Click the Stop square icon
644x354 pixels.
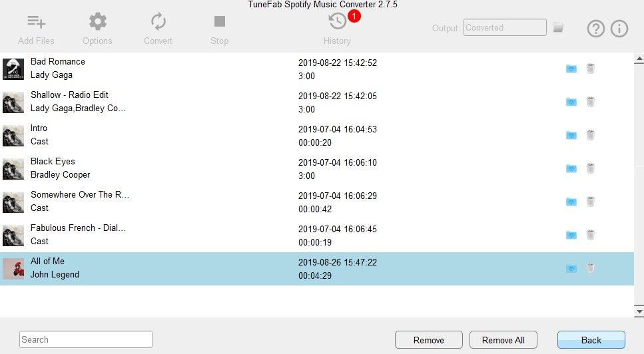coord(220,21)
